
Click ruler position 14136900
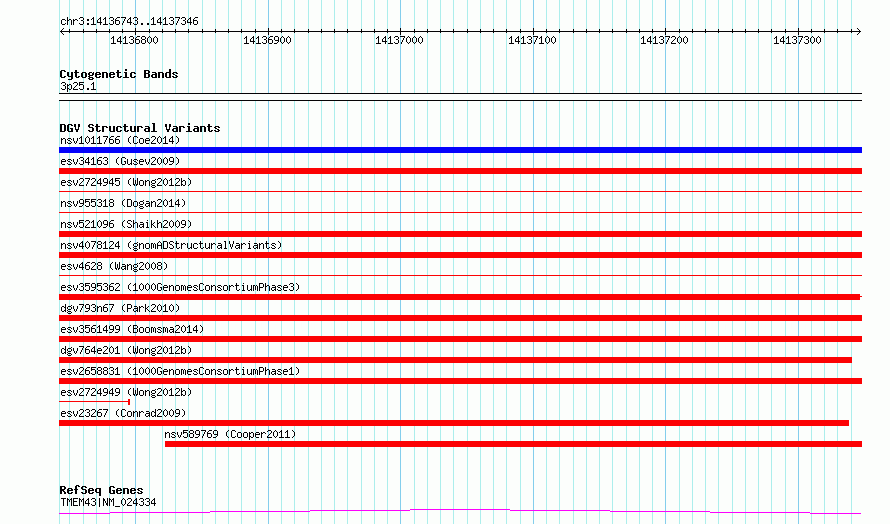(x=267, y=40)
